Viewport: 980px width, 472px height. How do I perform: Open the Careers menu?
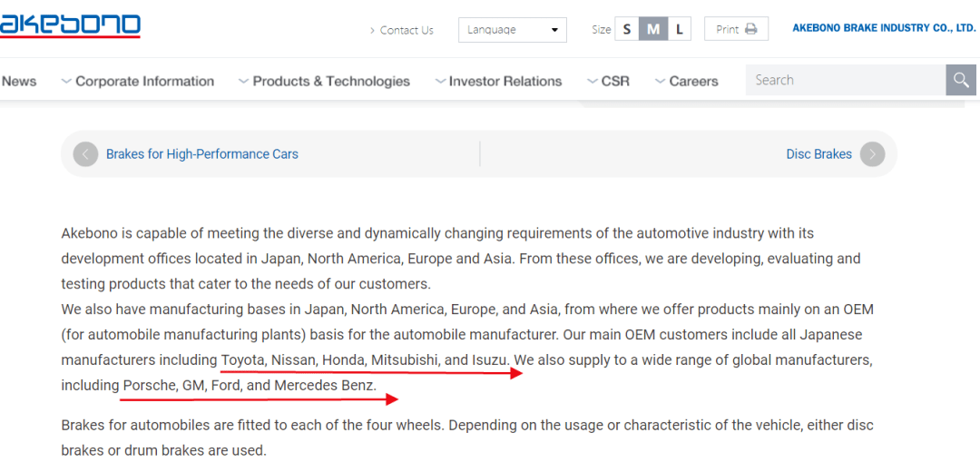(x=687, y=81)
